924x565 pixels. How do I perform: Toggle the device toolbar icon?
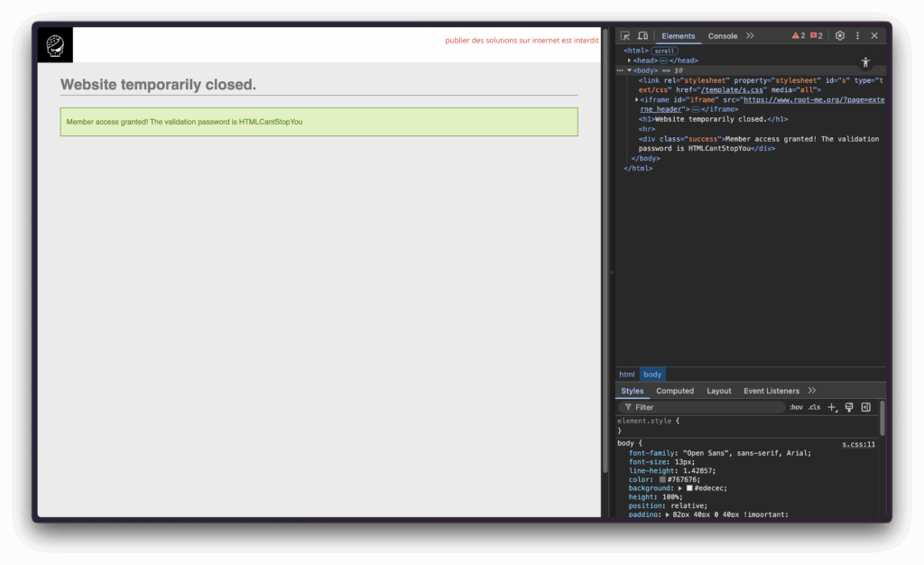[x=642, y=36]
